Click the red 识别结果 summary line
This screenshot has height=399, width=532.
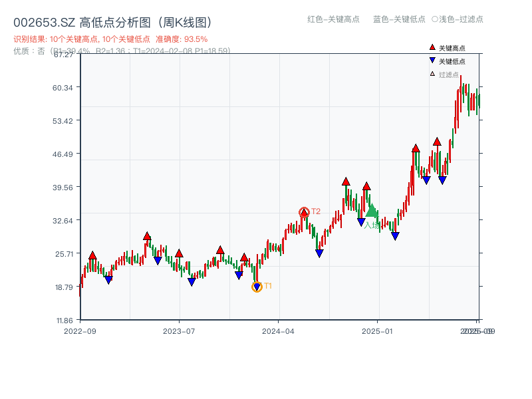pos(110,39)
